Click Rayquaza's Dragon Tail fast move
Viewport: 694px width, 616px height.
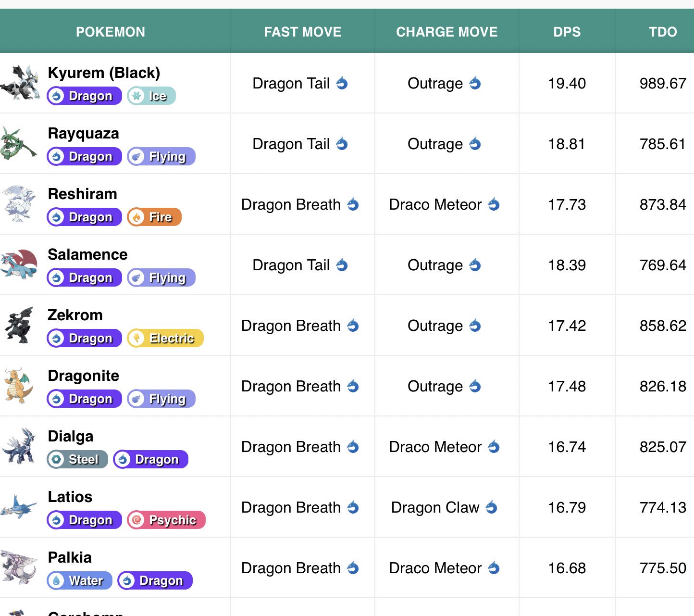click(300, 144)
